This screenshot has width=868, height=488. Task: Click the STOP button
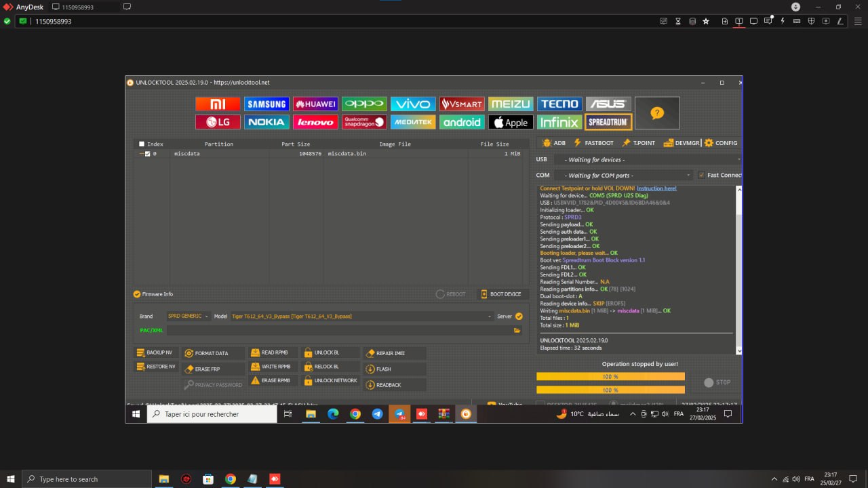pos(717,382)
